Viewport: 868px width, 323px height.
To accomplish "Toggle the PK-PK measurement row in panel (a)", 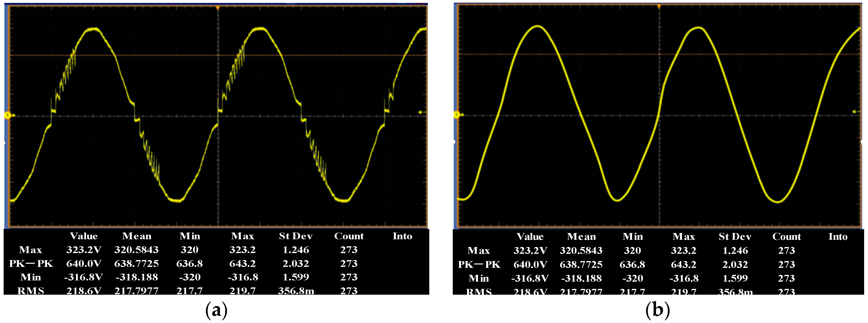I will pyautogui.click(x=31, y=264).
